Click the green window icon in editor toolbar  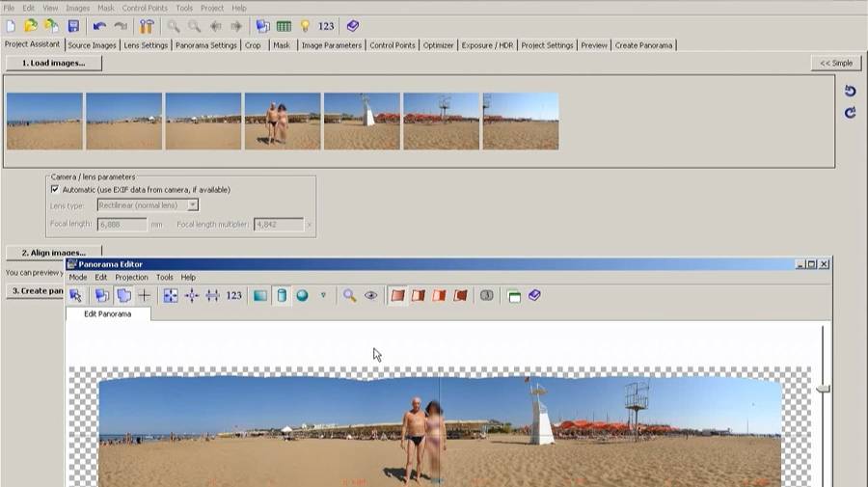[x=514, y=297]
